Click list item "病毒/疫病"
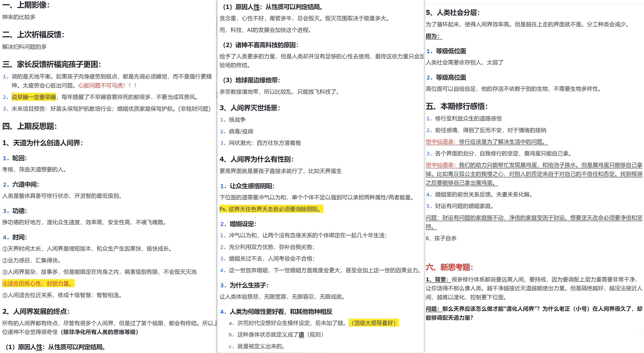This screenshot has height=353, width=644. (x=241, y=131)
